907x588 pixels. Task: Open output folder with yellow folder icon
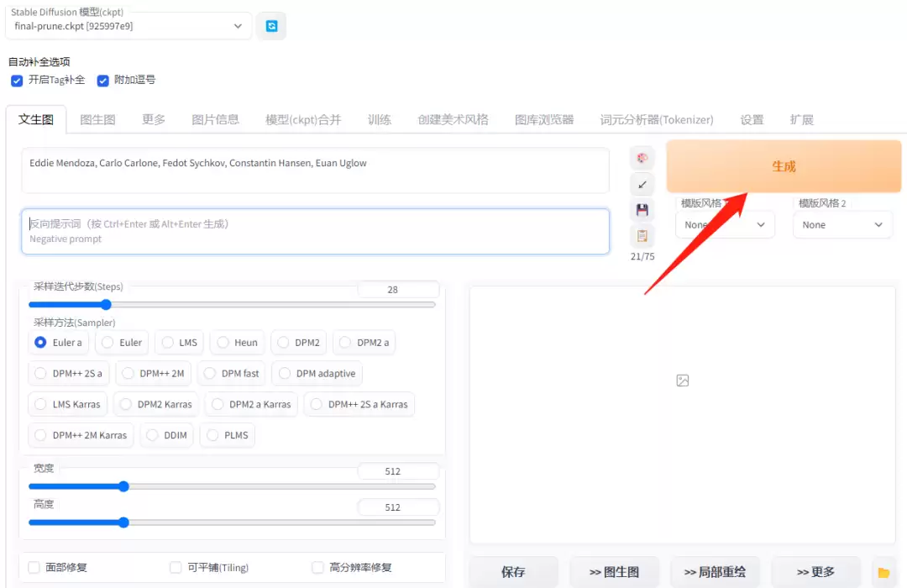pos(883,572)
